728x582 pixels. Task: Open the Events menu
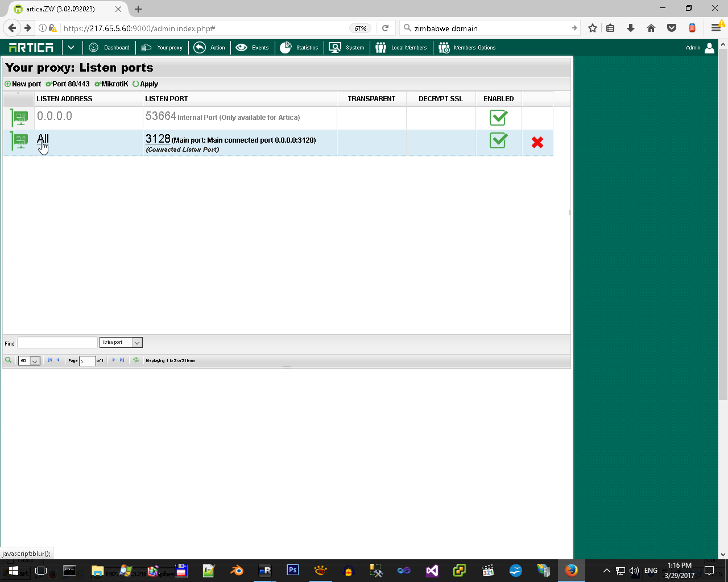252,48
